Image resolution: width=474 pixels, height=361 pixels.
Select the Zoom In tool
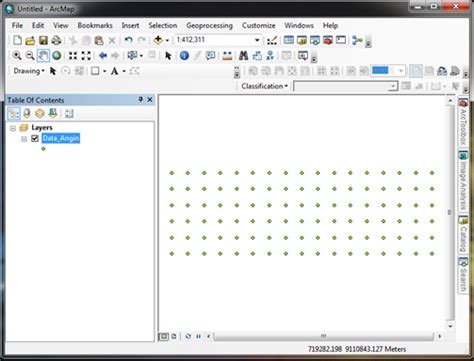click(17, 55)
